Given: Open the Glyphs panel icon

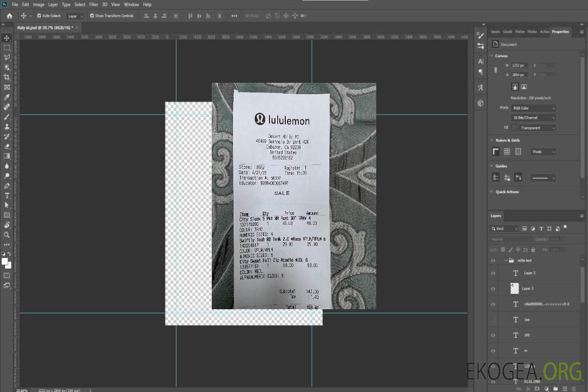Looking at the screenshot, I should click(481, 88).
